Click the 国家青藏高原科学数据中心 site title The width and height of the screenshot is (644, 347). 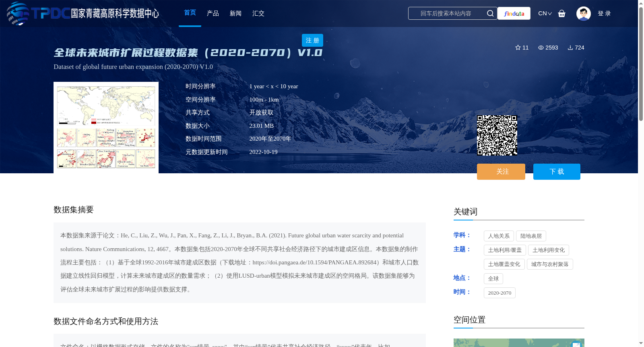(x=115, y=13)
